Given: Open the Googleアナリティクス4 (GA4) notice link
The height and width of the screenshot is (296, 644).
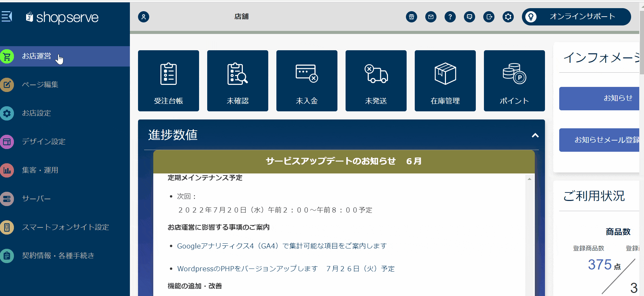Looking at the screenshot, I should 282,246.
